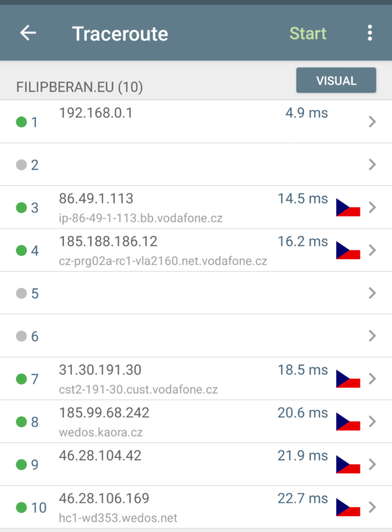
Task: Open the three-dot overflow menu
Action: (x=370, y=33)
